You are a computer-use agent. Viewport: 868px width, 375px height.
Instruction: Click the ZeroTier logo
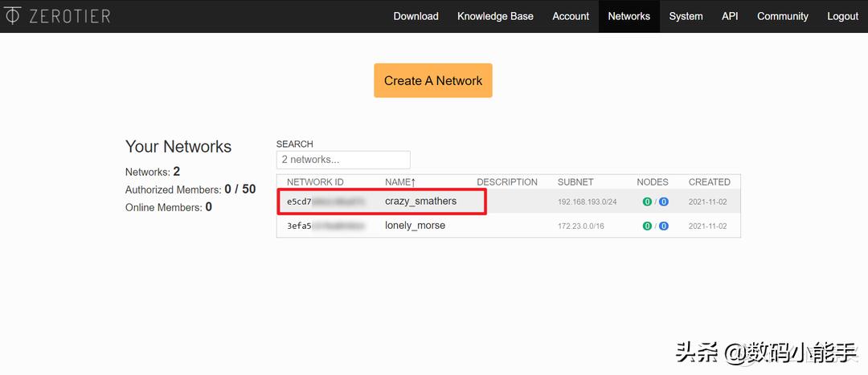[x=58, y=16]
